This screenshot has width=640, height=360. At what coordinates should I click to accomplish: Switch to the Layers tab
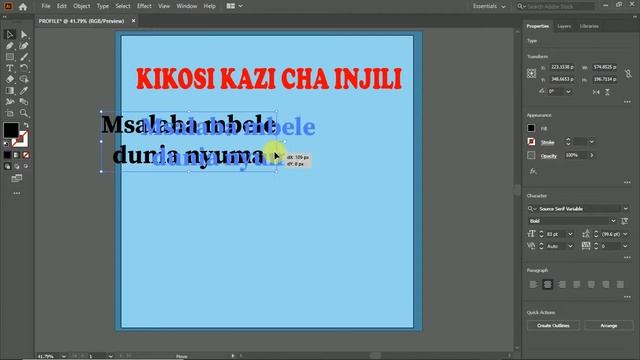[564, 26]
